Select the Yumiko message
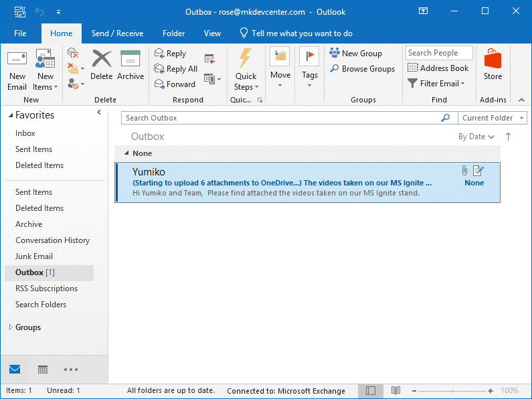 307,183
